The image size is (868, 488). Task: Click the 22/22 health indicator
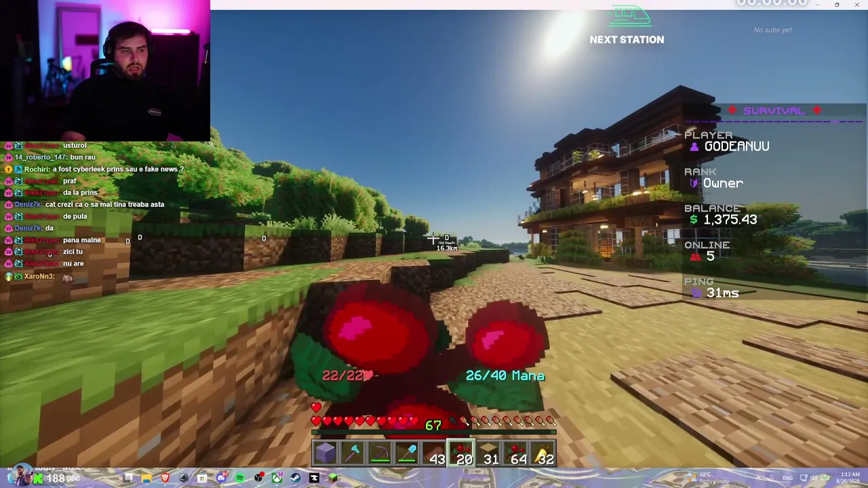[347, 375]
